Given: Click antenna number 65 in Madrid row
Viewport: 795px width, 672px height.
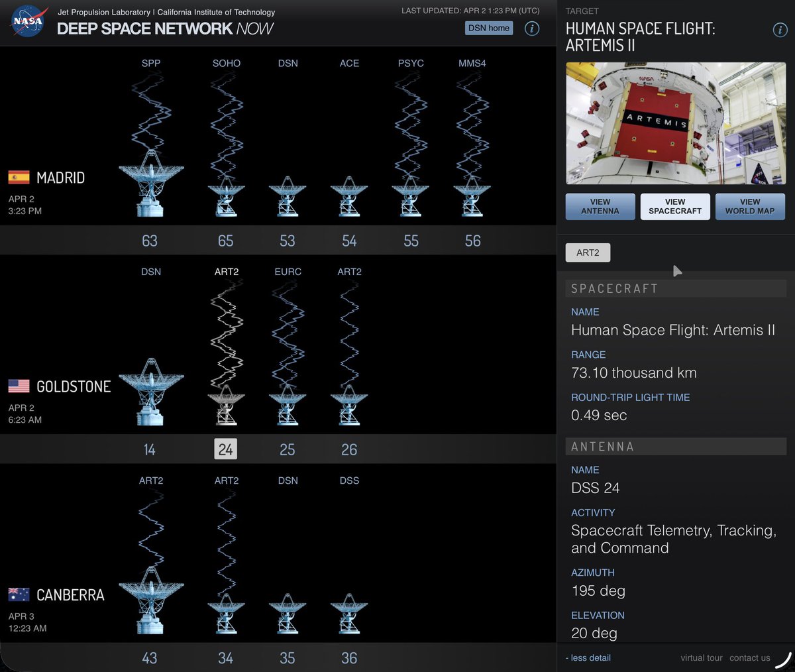Looking at the screenshot, I should point(226,241).
